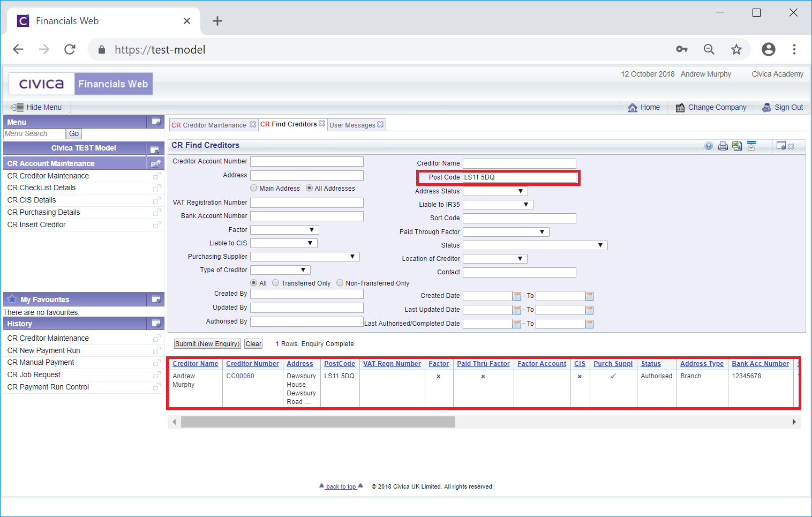This screenshot has width=812, height=517.
Task: Open help for CR Find Creditors
Action: [709, 146]
